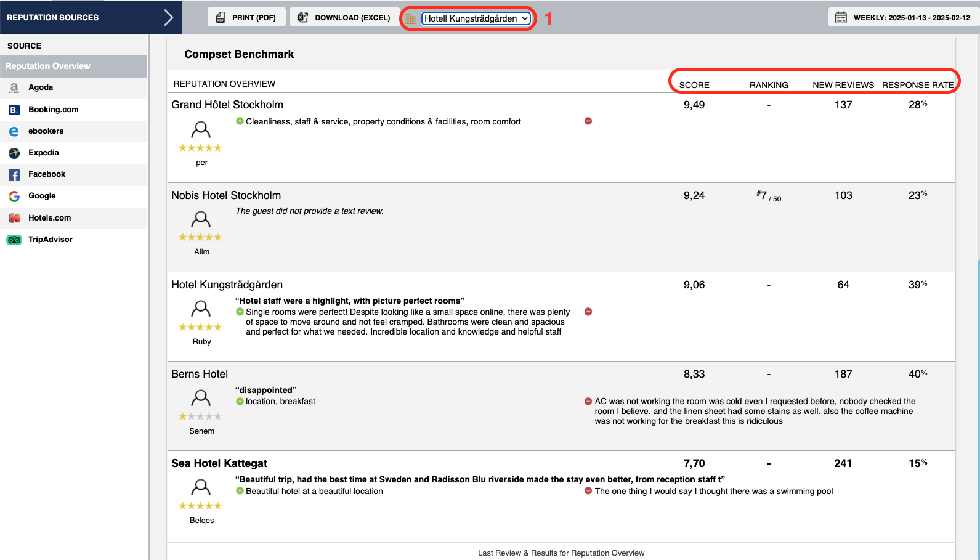Image resolution: width=980 pixels, height=560 pixels.
Task: Open the Hotell Kungsträdgården hotel dropdown
Action: click(476, 18)
